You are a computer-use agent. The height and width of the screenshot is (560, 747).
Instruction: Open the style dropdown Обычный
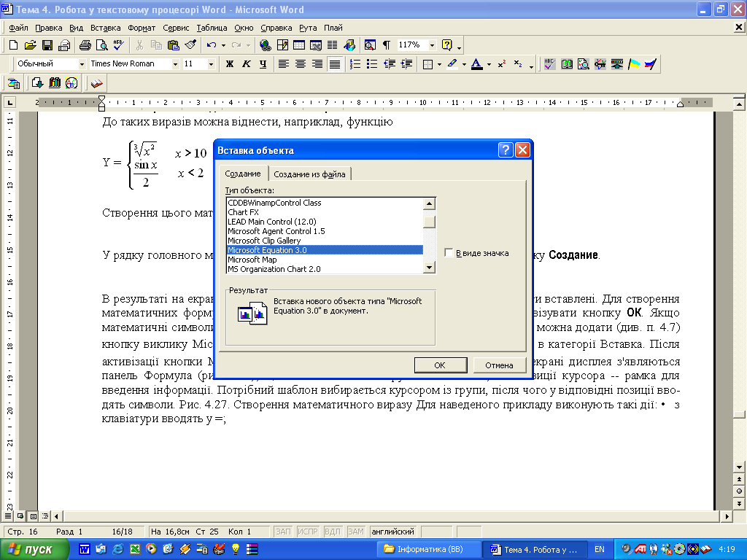[x=82, y=64]
